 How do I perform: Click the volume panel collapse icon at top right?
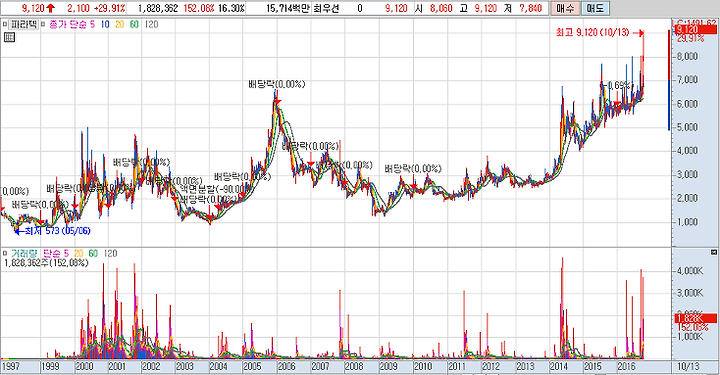point(714,252)
